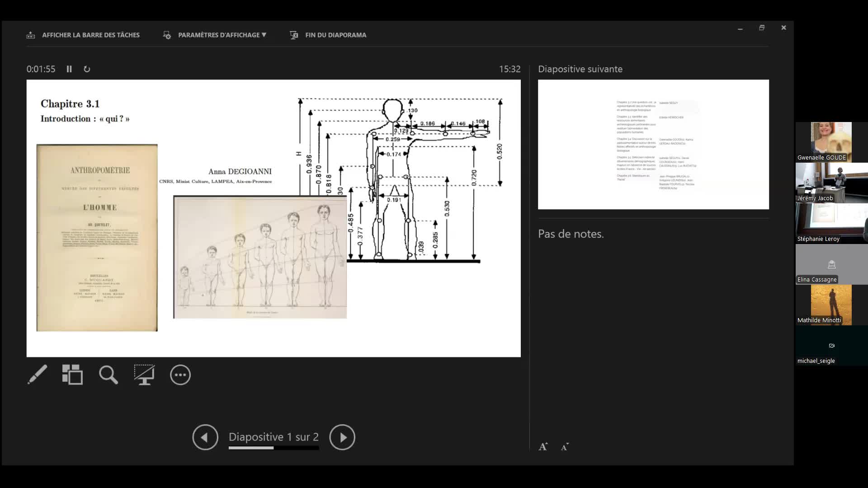Viewport: 868px width, 488px height.
Task: Pause the presentation timer
Action: [69, 69]
